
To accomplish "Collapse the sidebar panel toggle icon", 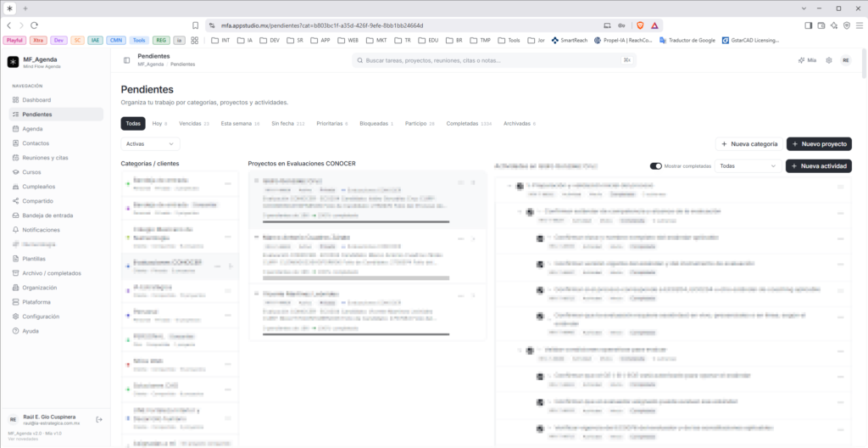I will tap(127, 60).
